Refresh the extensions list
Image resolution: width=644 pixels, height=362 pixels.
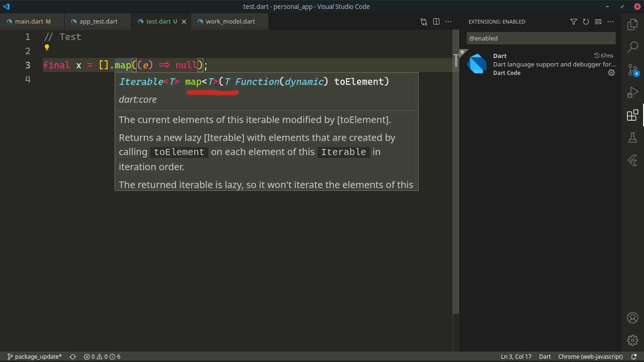point(586,22)
